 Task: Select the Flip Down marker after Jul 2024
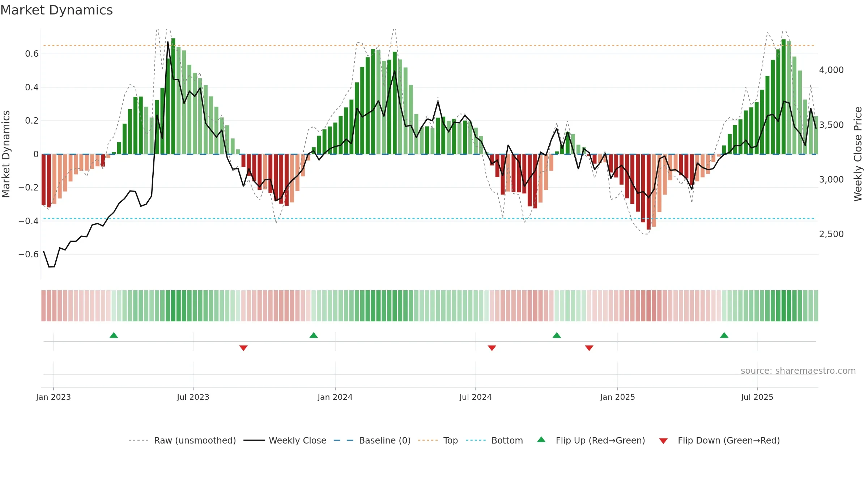coord(492,348)
